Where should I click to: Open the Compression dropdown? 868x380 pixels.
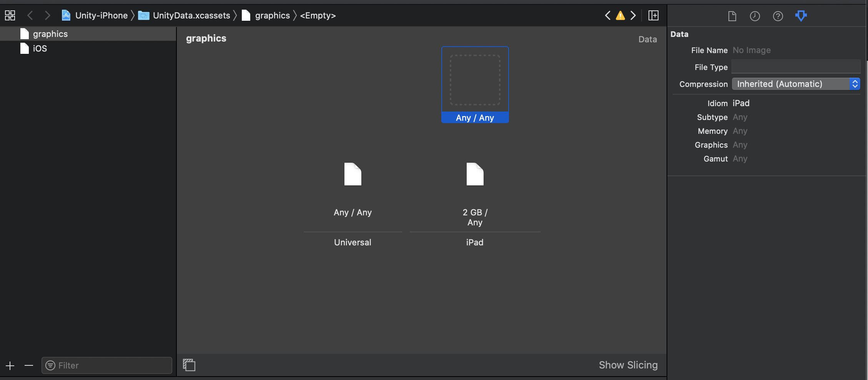coord(796,84)
